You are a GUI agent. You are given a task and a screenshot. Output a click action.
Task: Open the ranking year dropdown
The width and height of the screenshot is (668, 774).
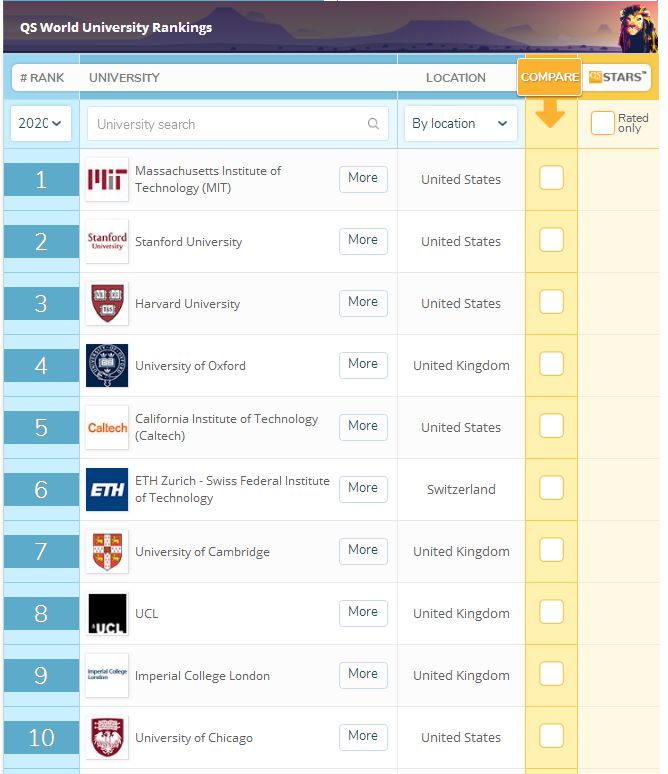coord(40,123)
